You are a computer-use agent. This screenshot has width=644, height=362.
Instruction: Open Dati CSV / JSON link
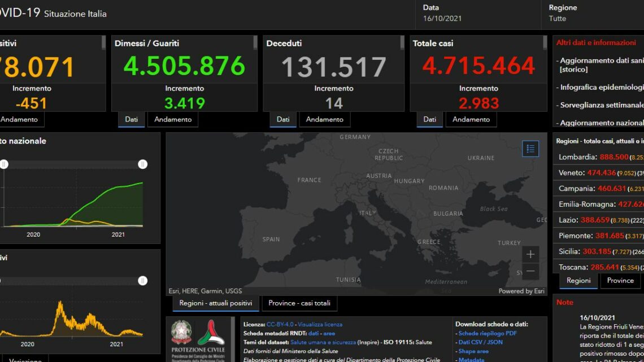point(480,342)
